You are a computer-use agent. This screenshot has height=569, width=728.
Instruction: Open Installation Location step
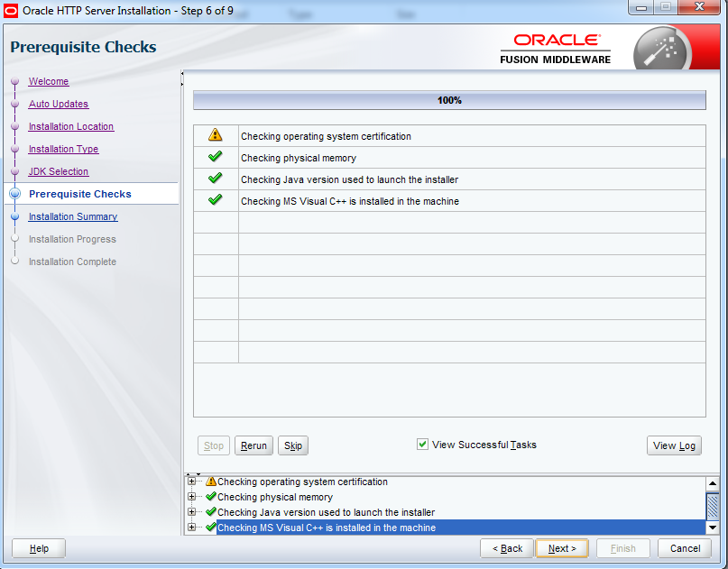tap(71, 126)
